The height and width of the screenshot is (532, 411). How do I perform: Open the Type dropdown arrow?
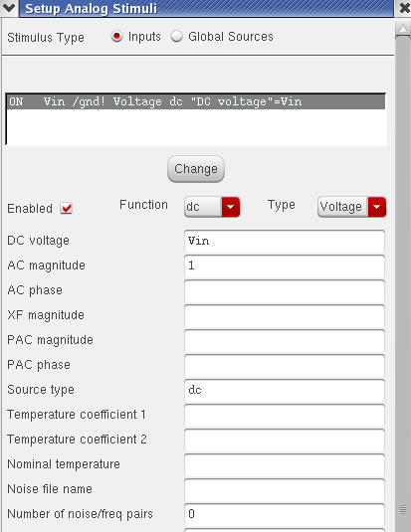coord(377,207)
